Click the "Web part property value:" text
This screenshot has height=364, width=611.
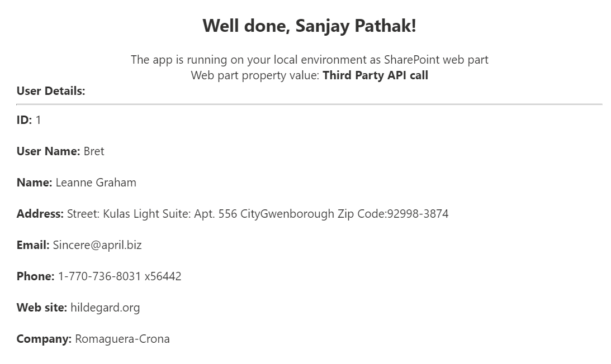[255, 75]
